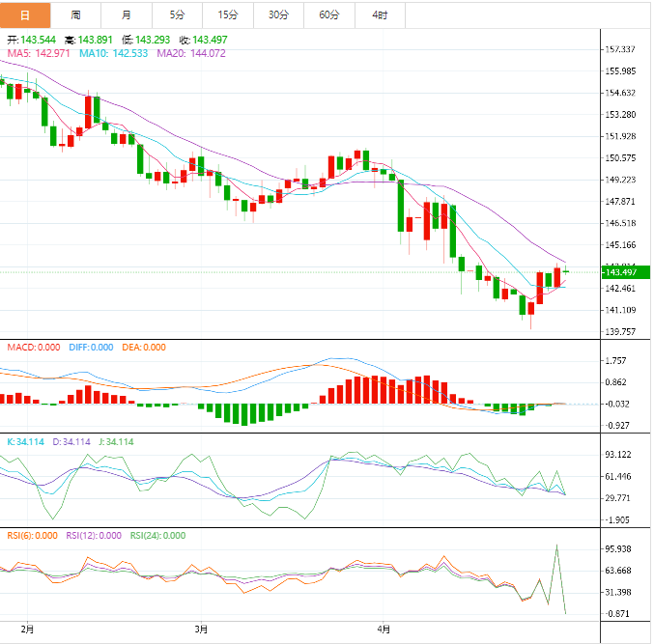Click the DEA legend label
654x644 pixels.
tap(144, 348)
